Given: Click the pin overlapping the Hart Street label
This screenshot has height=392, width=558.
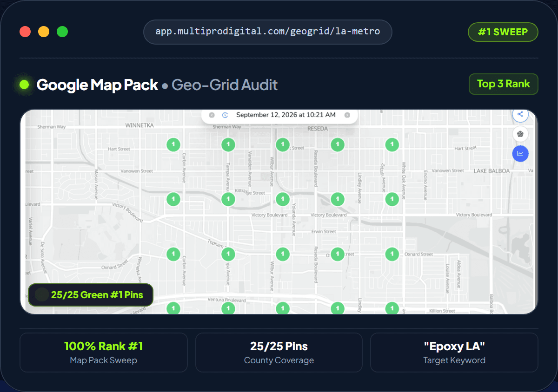Looking at the screenshot, I should pos(283,144).
